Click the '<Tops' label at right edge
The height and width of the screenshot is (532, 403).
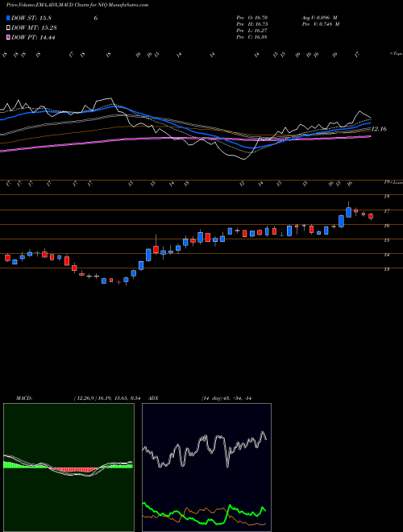coord(396,54)
